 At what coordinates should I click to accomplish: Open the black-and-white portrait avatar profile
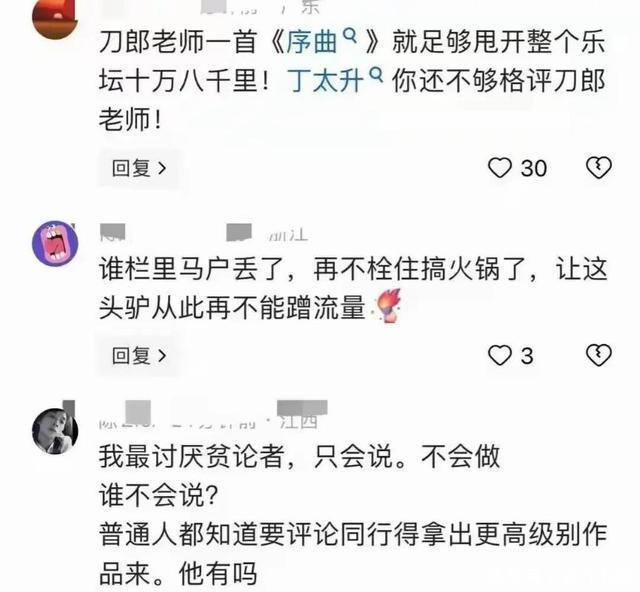55,431
